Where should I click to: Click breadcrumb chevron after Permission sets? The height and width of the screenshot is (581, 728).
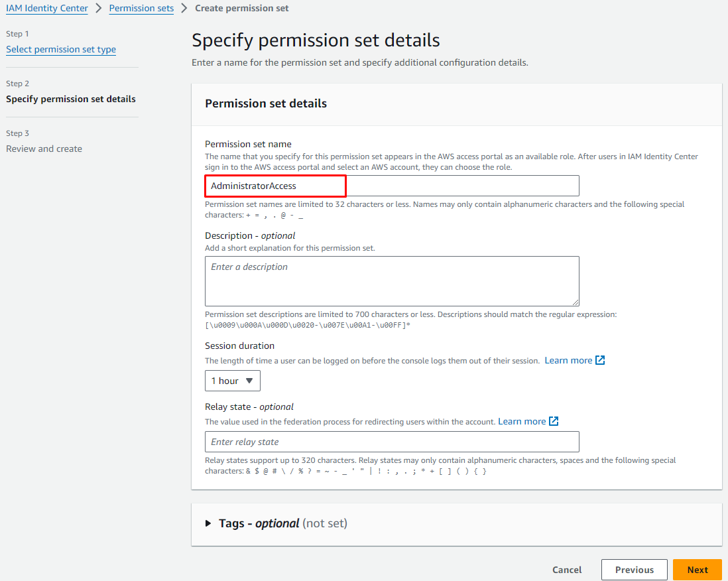pos(184,9)
